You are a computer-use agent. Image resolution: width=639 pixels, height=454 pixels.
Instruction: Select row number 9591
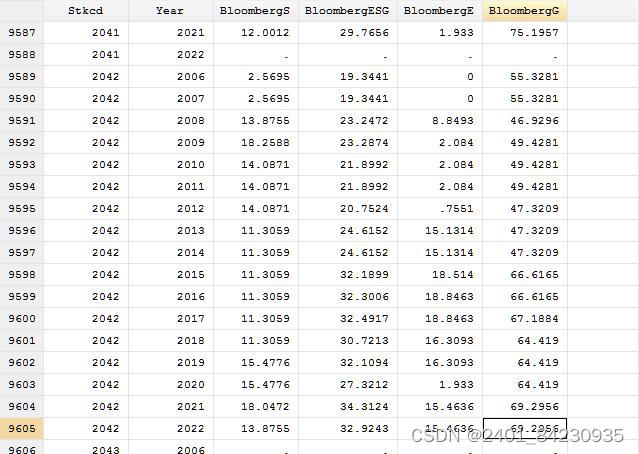pyautogui.click(x=22, y=121)
